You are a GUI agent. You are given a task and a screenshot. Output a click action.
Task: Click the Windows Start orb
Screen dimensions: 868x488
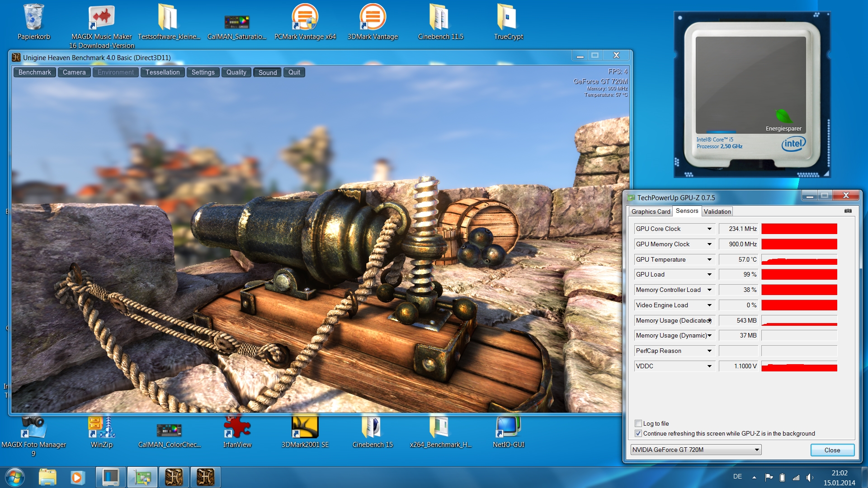tap(14, 477)
